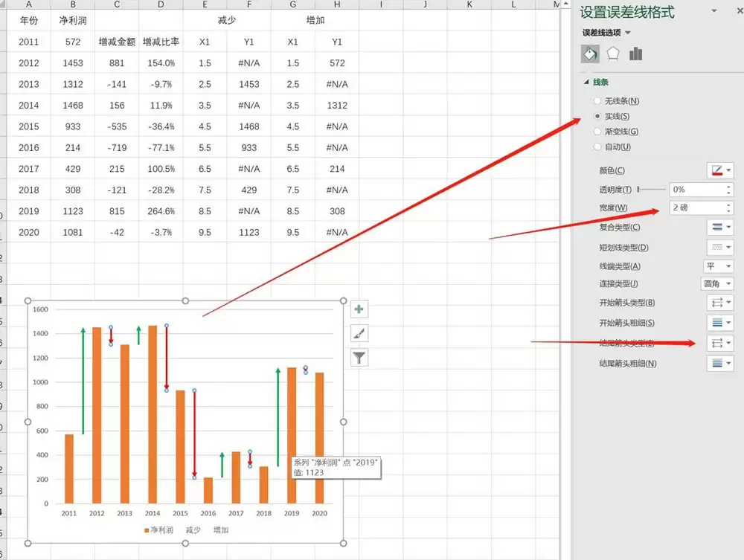Open the 开始箭头类型 arrow type picker
The width and height of the screenshot is (744, 560).
point(720,303)
